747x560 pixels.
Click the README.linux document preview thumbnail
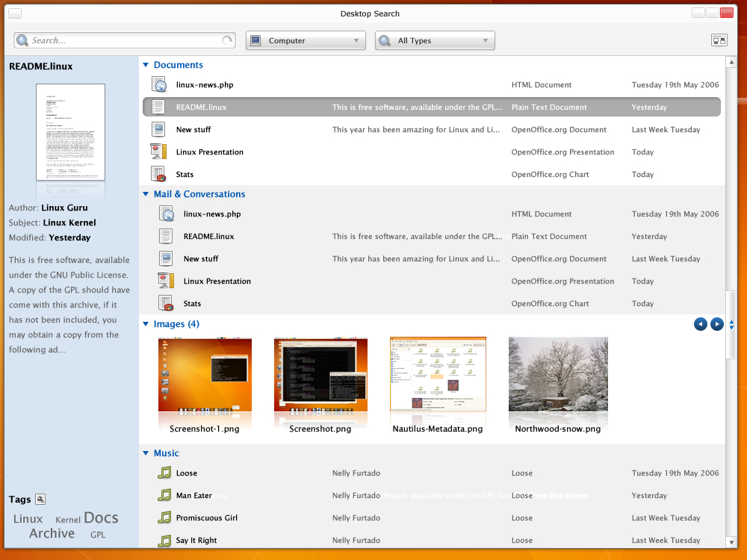click(x=70, y=132)
